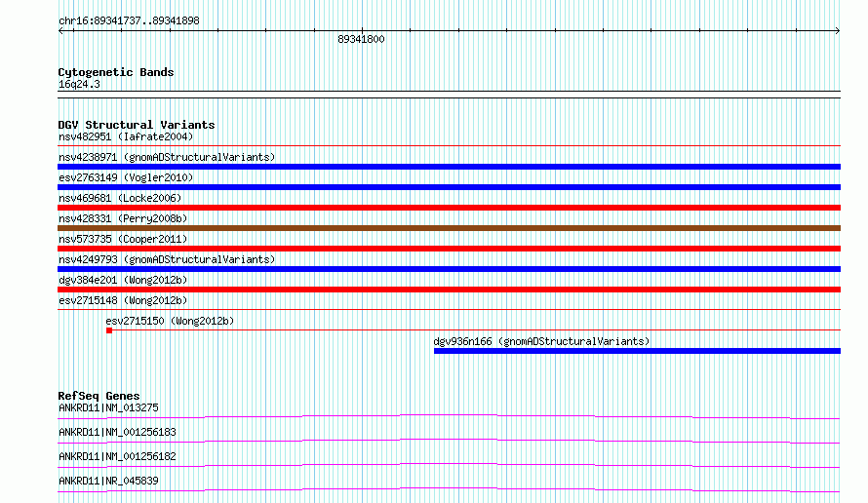Viewport: 868px width, 503px height.
Task: Open variant nsv573735 (Cooper2011)
Action: 123,239
